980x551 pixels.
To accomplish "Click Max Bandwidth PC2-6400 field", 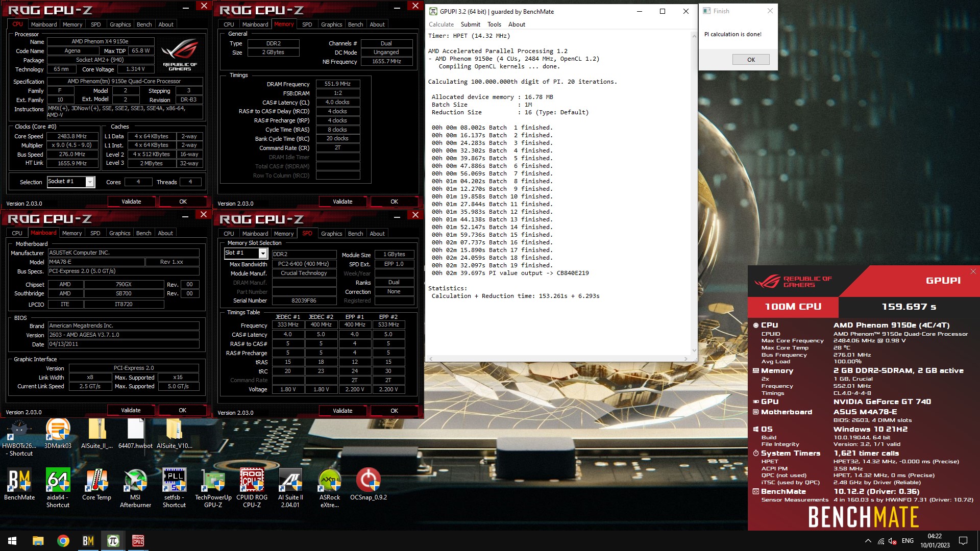I will click(304, 264).
